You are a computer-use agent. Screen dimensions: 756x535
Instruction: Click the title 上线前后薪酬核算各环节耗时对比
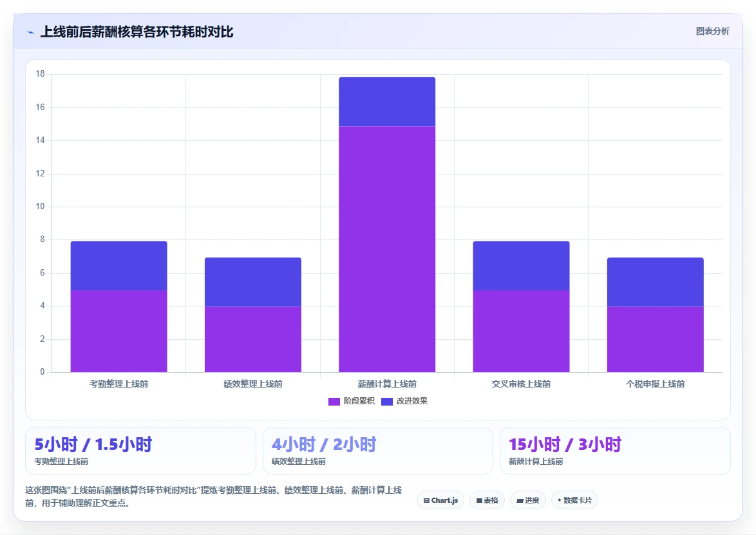(x=137, y=32)
